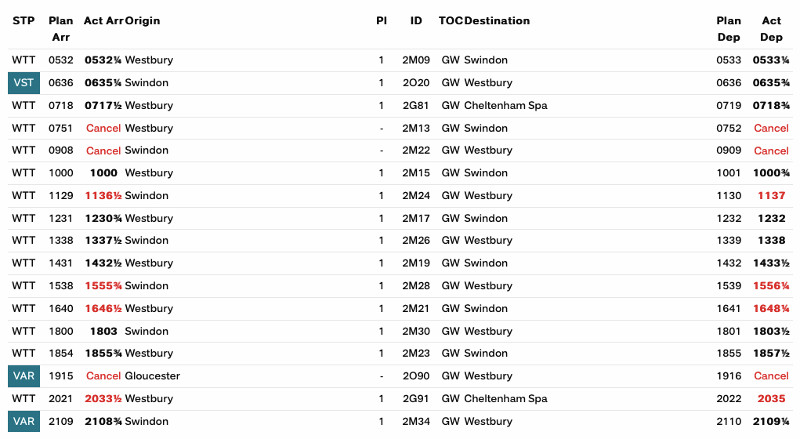Open train ID 2G91

[415, 398]
